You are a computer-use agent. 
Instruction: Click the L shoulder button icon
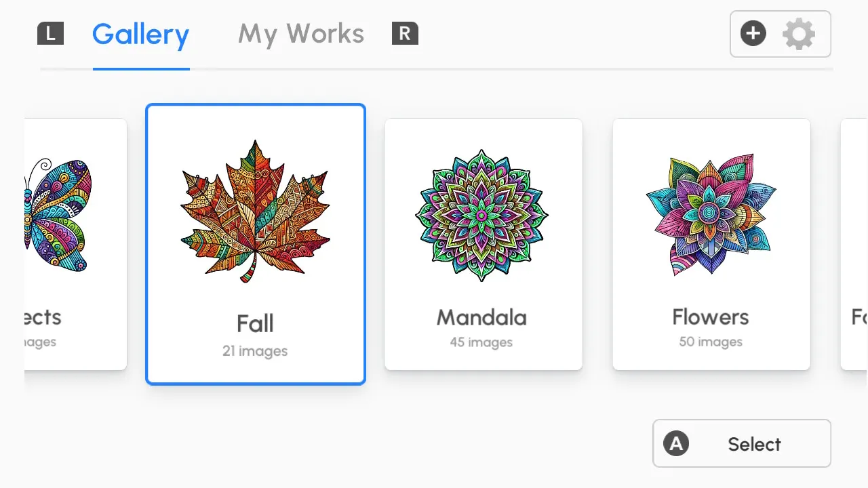coord(50,33)
